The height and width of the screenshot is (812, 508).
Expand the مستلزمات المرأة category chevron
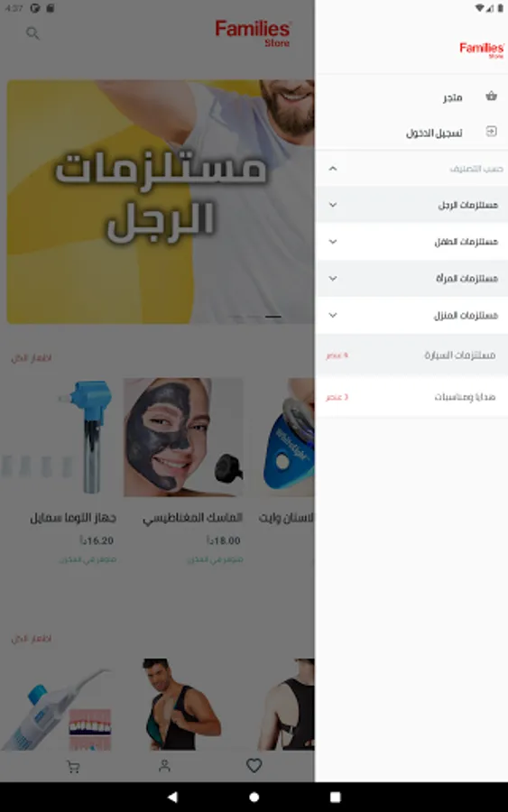[333, 279]
